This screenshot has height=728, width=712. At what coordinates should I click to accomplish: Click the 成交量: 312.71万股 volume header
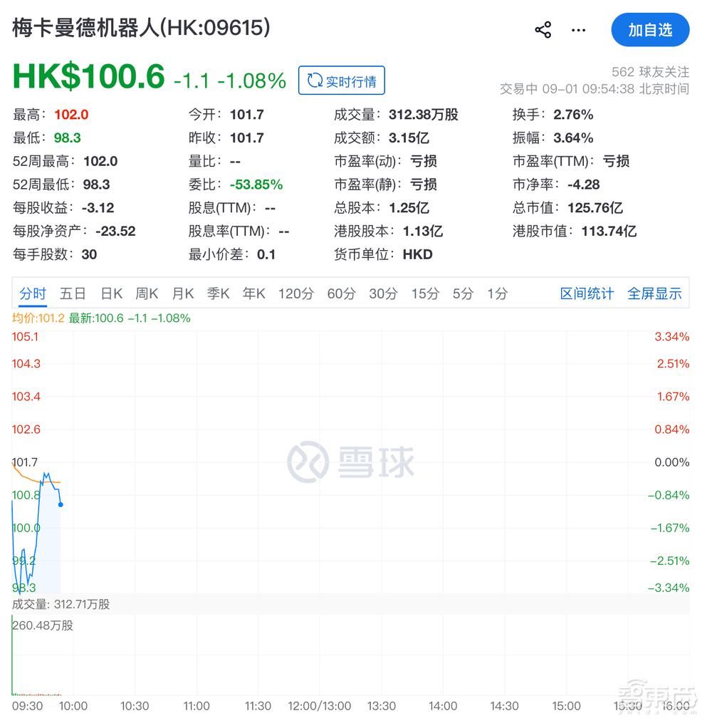pos(61,604)
